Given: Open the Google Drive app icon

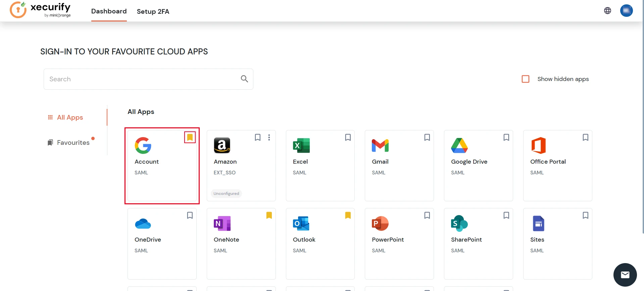Looking at the screenshot, I should [x=459, y=145].
